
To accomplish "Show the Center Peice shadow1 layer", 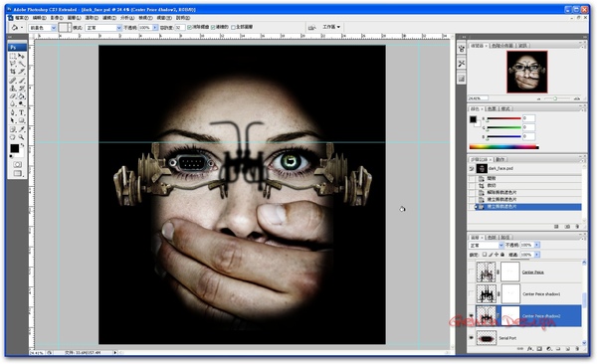I will tap(471, 293).
